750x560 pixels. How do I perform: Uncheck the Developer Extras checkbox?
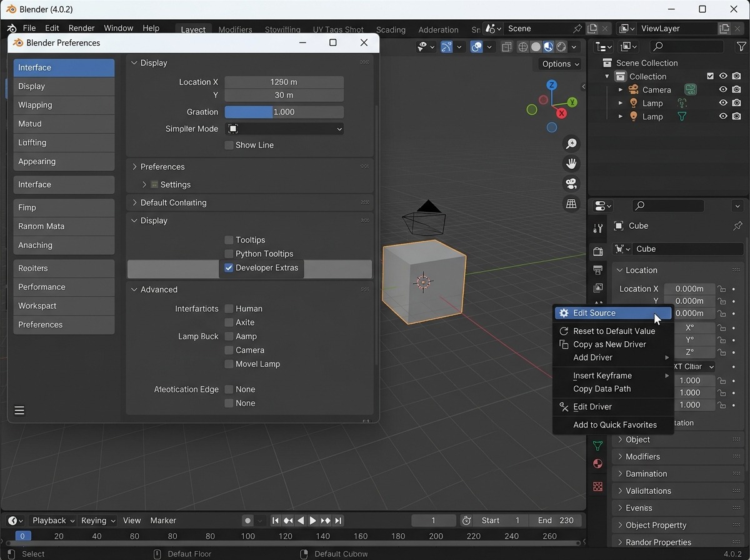click(229, 267)
